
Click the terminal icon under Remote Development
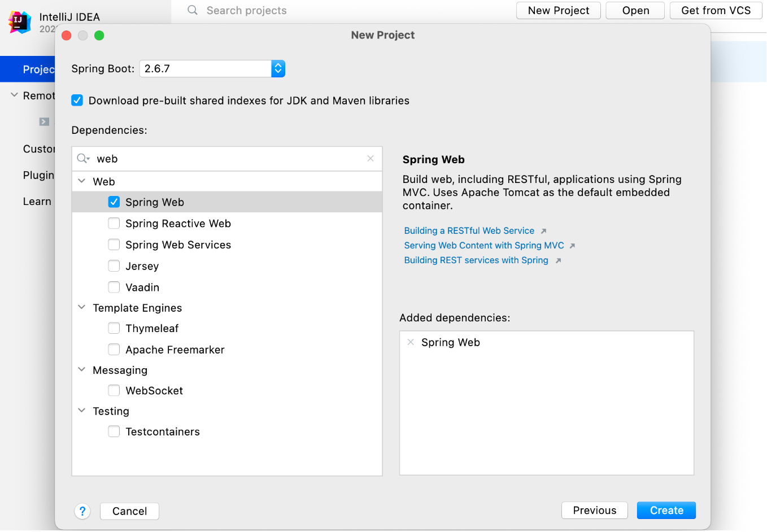tap(44, 121)
